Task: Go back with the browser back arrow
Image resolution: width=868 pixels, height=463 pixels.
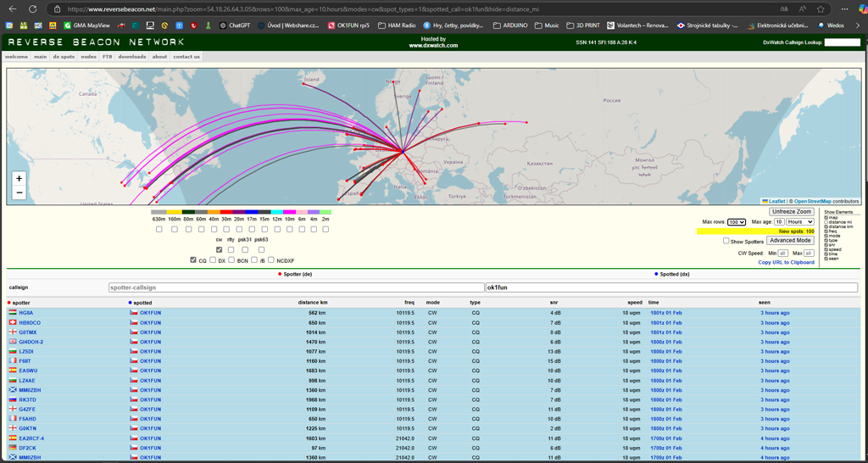Action: pyautogui.click(x=14, y=8)
